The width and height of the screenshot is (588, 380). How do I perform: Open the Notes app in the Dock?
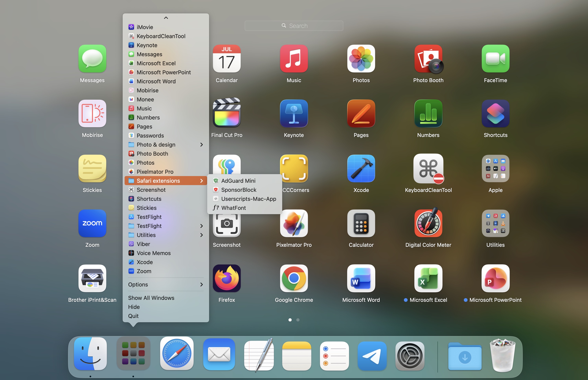[x=297, y=356]
